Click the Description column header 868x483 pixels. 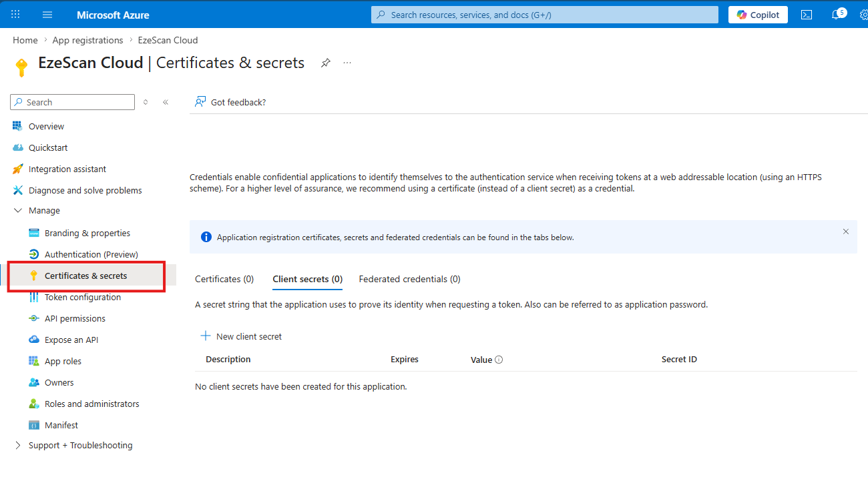[x=228, y=359]
